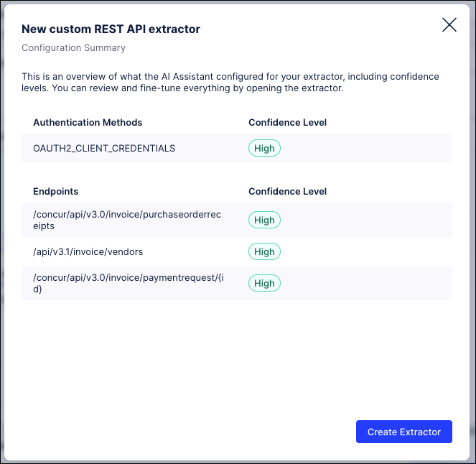The height and width of the screenshot is (464, 476).
Task: Click Confidence Level header in Endpoints table
Action: pyautogui.click(x=287, y=192)
